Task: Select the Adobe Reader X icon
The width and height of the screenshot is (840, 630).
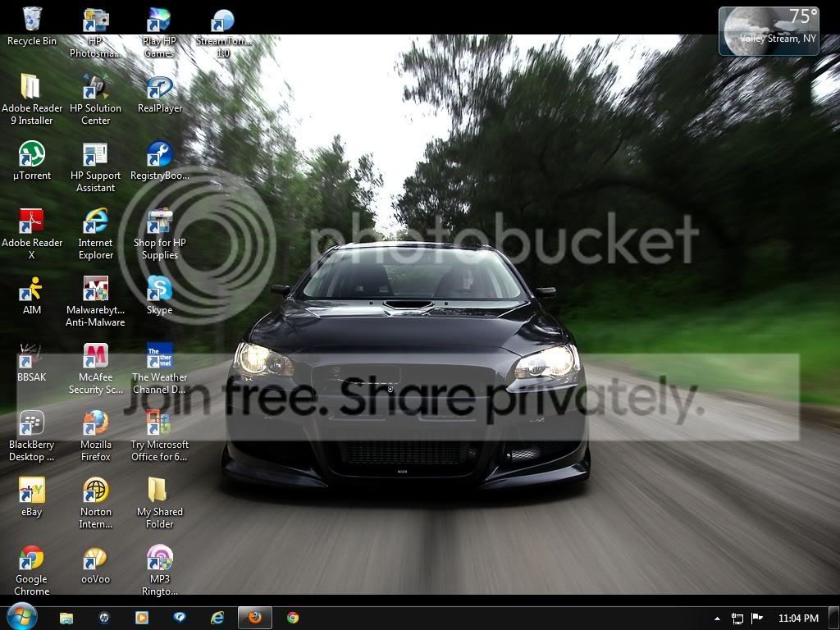Action: [32, 234]
